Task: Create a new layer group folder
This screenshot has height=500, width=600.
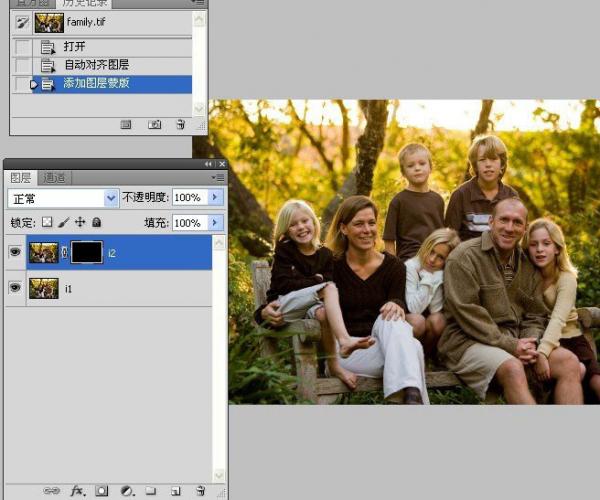Action: (151, 490)
